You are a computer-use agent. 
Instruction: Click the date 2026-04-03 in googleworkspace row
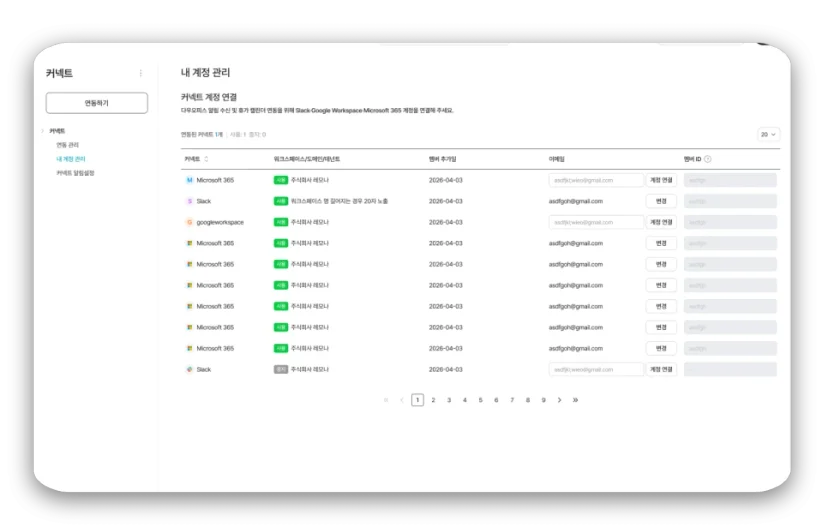[x=446, y=222]
